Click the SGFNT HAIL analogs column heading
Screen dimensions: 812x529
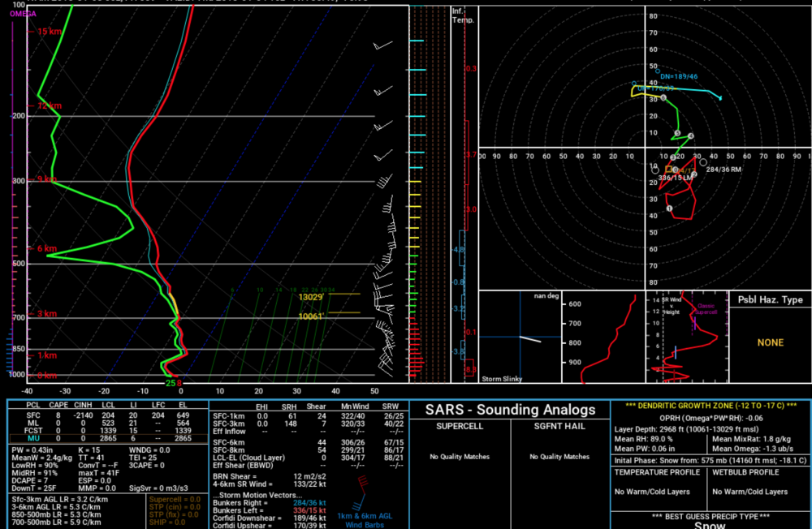[559, 427]
